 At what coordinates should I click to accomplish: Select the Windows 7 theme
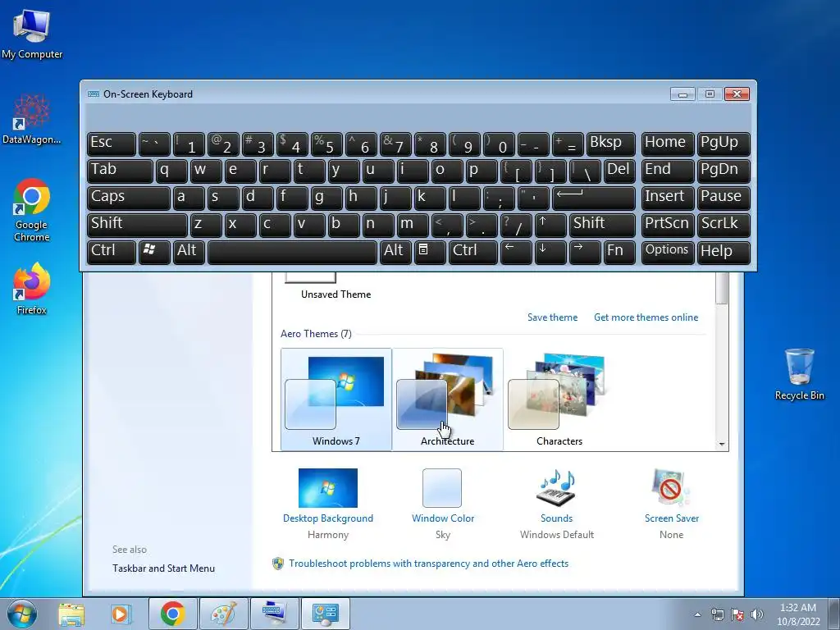pyautogui.click(x=336, y=399)
